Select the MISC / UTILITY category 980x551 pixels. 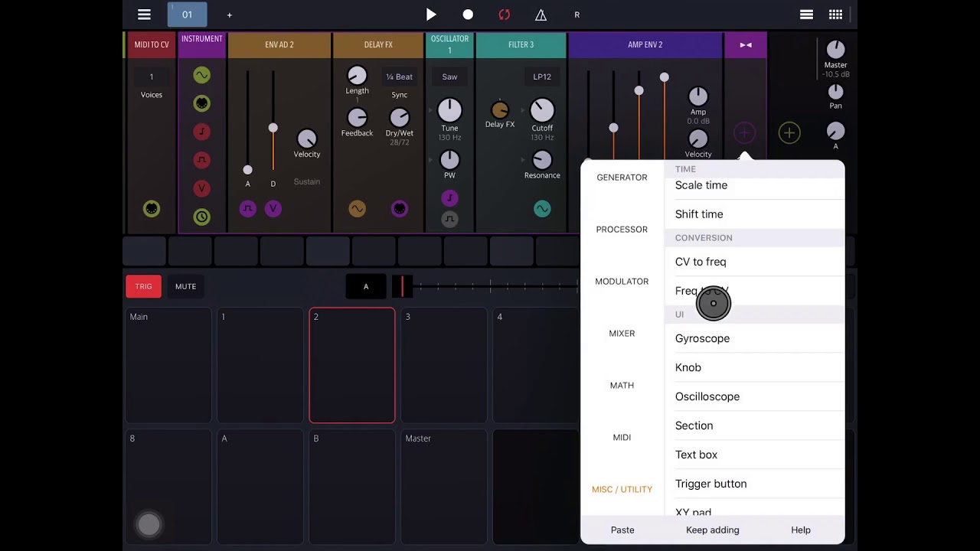[622, 490]
